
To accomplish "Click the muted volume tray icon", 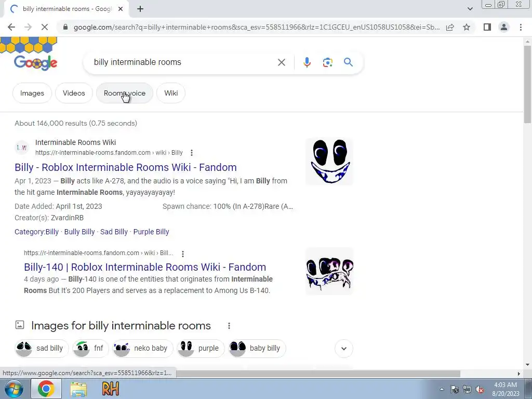I will [480, 390].
